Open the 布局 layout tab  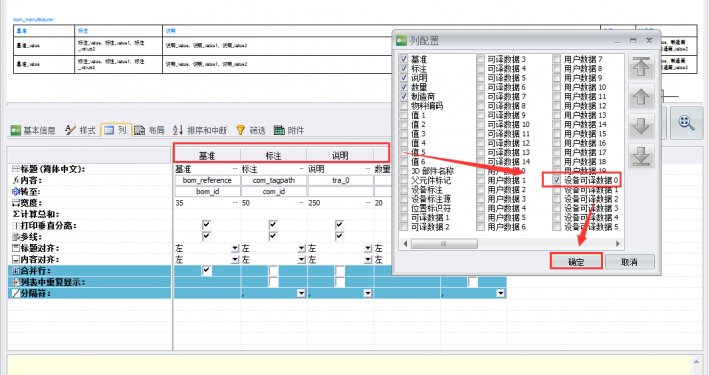tap(149, 130)
